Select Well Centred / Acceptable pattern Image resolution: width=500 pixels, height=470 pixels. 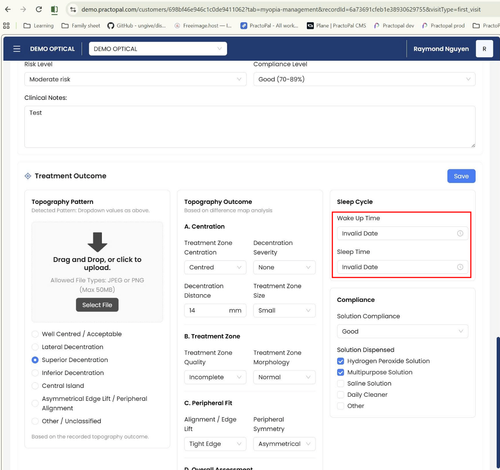click(x=35, y=334)
